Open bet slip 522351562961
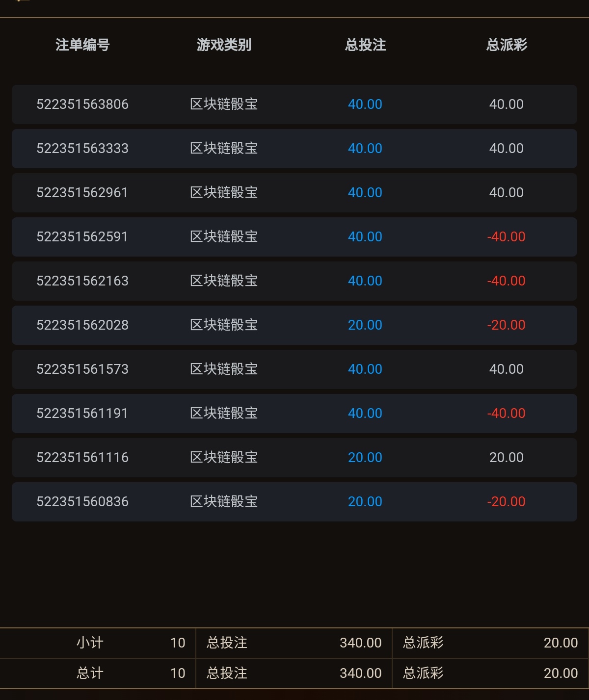This screenshot has height=700, width=589. coord(82,193)
